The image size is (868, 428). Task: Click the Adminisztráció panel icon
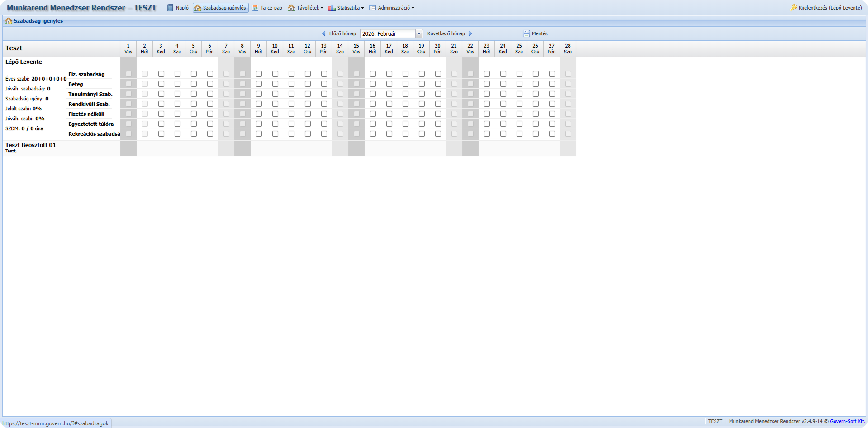point(372,8)
